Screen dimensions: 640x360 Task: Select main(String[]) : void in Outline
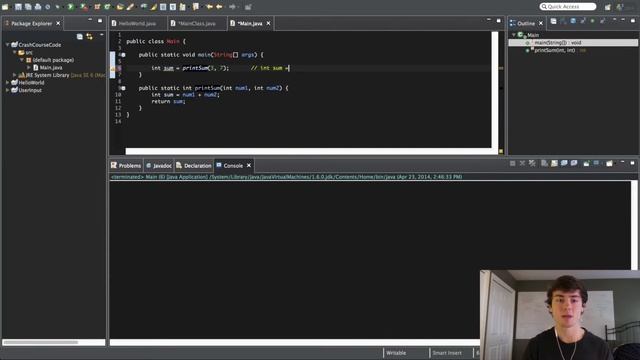pos(558,42)
